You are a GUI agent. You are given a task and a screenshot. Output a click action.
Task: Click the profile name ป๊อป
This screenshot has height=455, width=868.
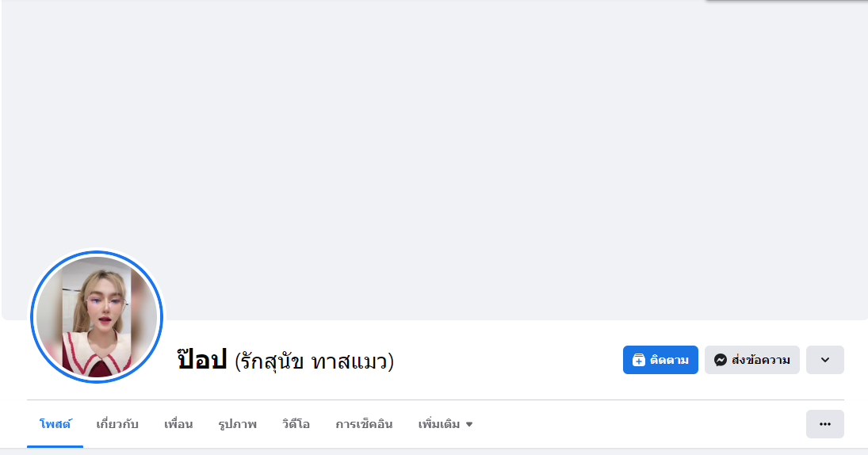[x=203, y=361]
